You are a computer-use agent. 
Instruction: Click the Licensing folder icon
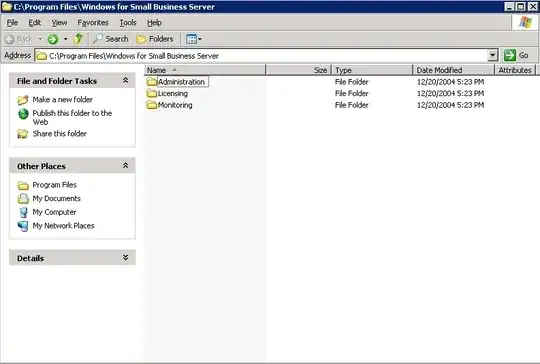[x=152, y=93]
